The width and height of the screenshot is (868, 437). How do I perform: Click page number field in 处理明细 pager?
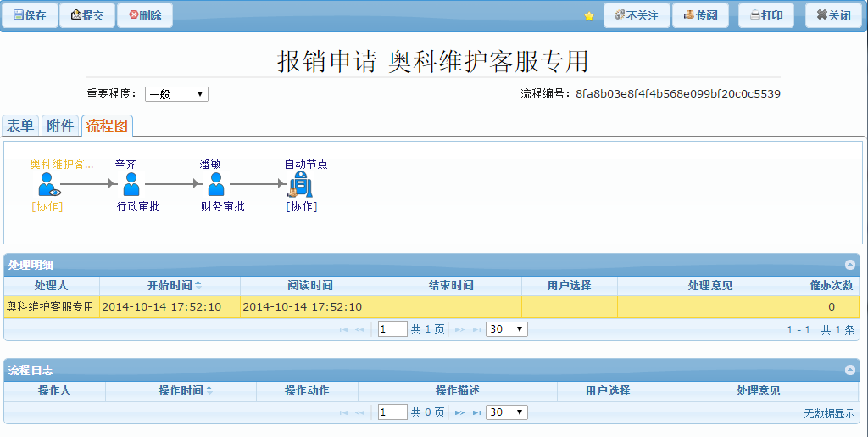(x=392, y=329)
